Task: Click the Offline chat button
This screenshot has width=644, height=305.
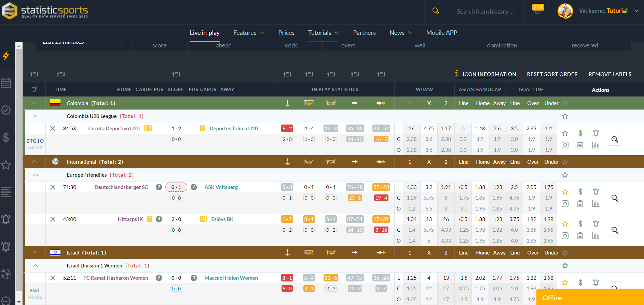Action: coord(590,297)
